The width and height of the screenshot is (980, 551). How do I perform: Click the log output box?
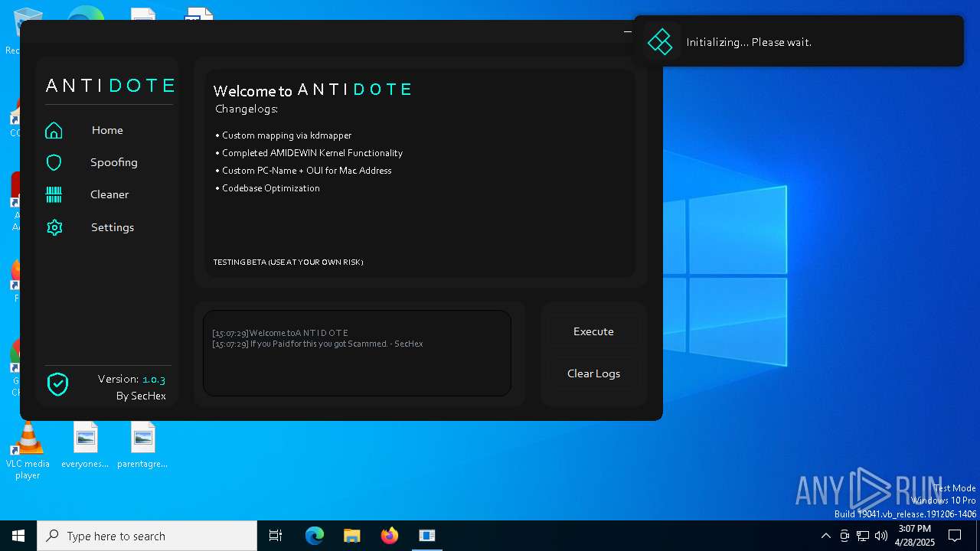click(357, 353)
